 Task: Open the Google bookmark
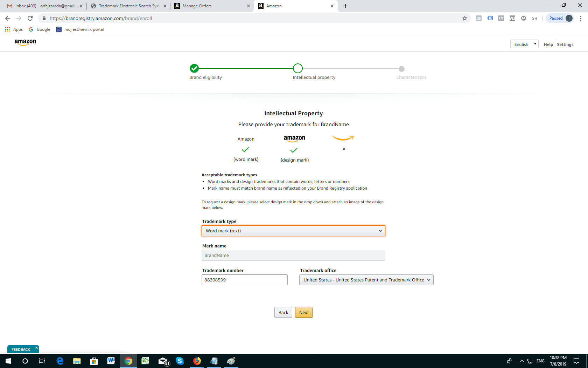(x=40, y=29)
